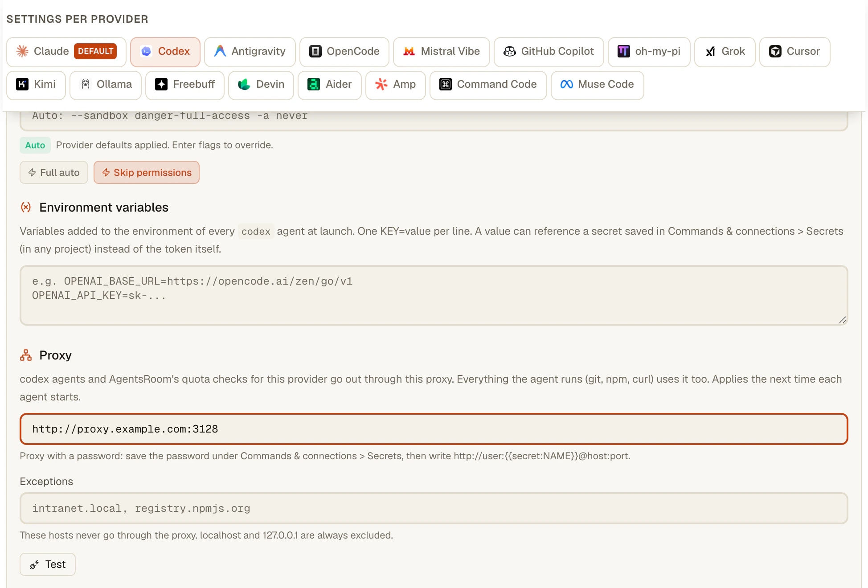
Task: Click the OpenCode square icon
Action: click(x=315, y=51)
